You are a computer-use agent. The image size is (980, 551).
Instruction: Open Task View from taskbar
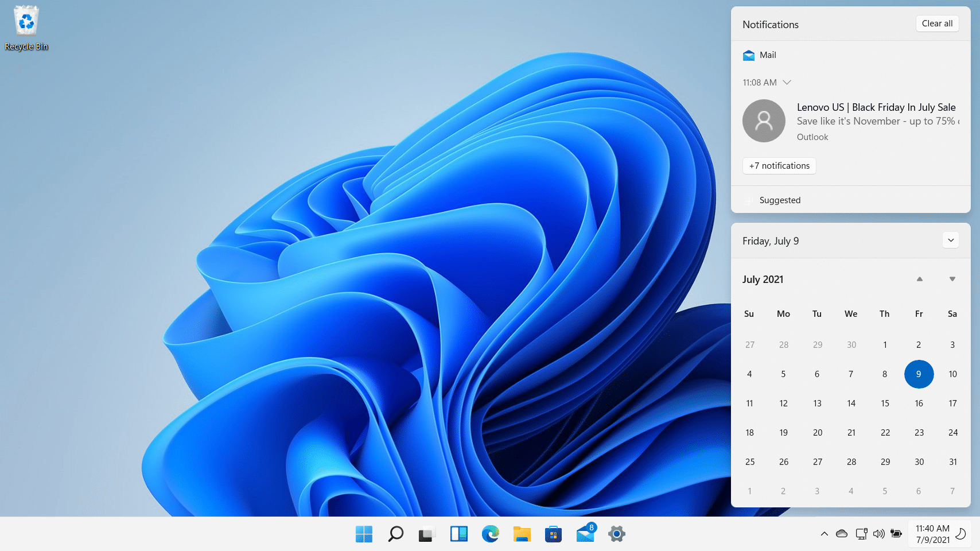click(x=427, y=534)
